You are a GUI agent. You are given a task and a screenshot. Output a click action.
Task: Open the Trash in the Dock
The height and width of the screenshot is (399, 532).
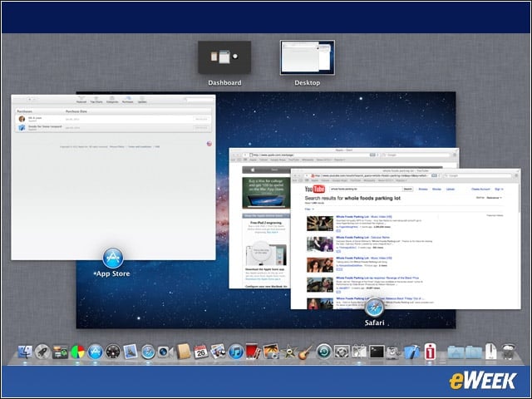[x=508, y=352]
